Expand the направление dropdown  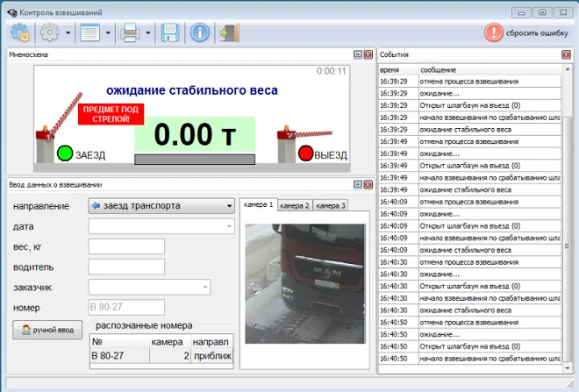coord(228,206)
